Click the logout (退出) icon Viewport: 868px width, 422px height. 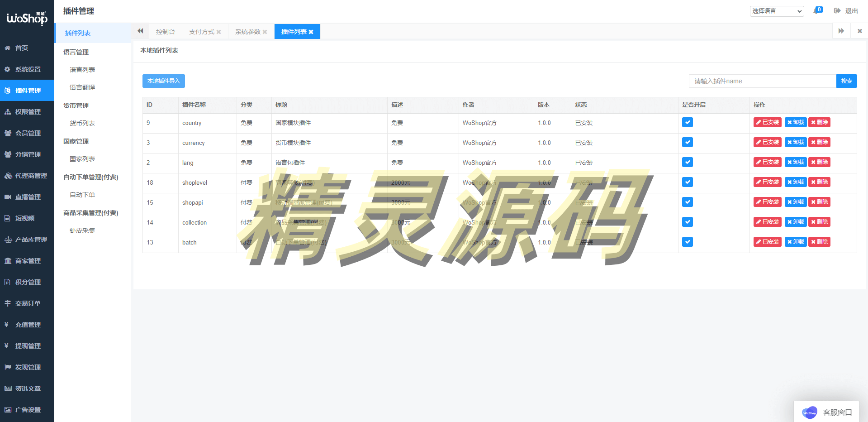pyautogui.click(x=837, y=11)
